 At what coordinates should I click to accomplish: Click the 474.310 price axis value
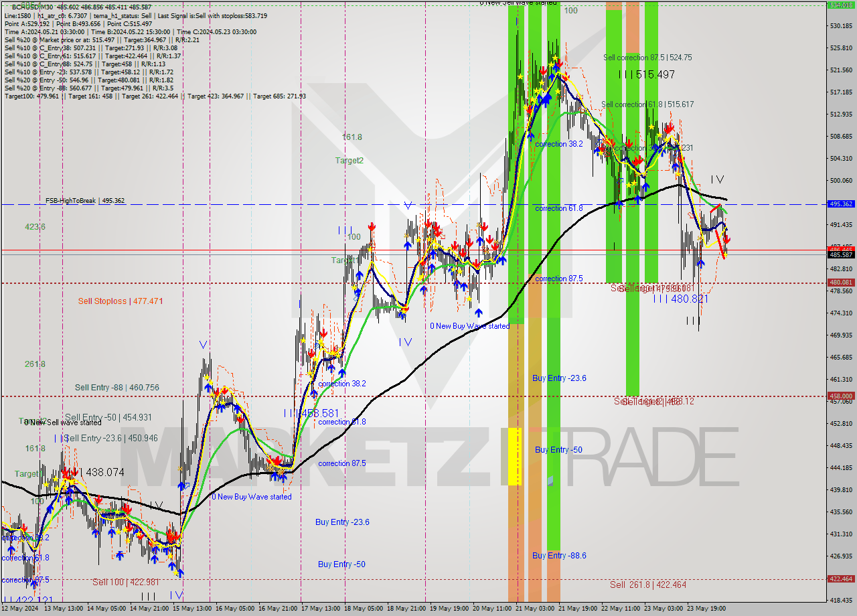click(x=841, y=313)
